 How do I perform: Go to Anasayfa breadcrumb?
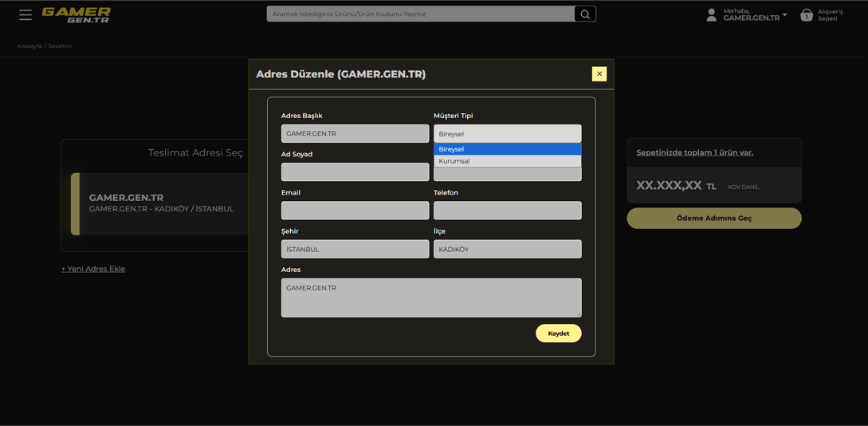[x=29, y=46]
